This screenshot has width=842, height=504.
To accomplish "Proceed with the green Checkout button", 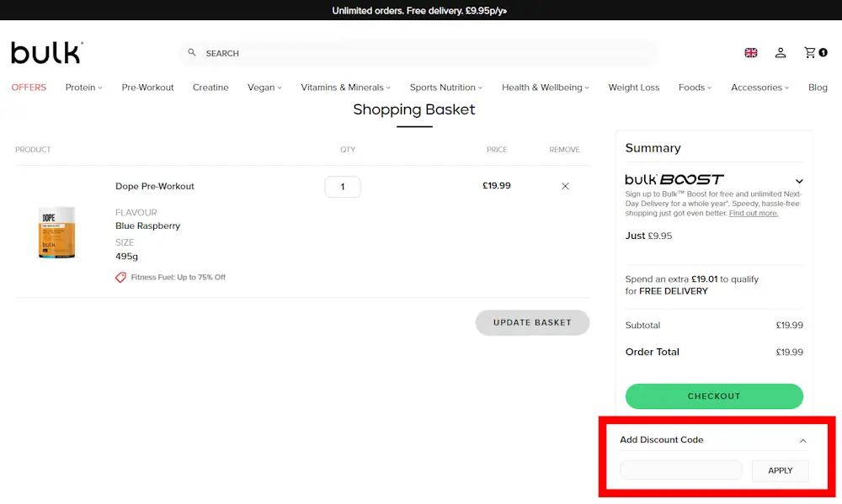I will click(714, 396).
